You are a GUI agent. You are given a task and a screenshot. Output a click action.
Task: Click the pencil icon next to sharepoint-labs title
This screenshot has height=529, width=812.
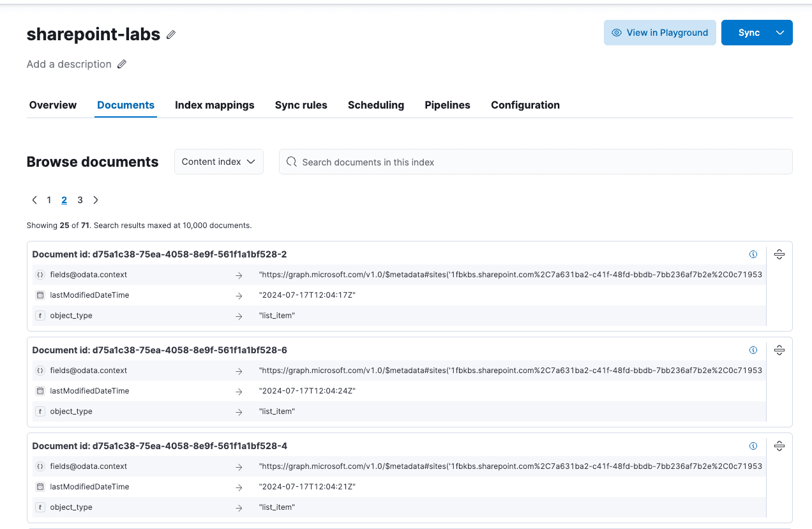(170, 34)
